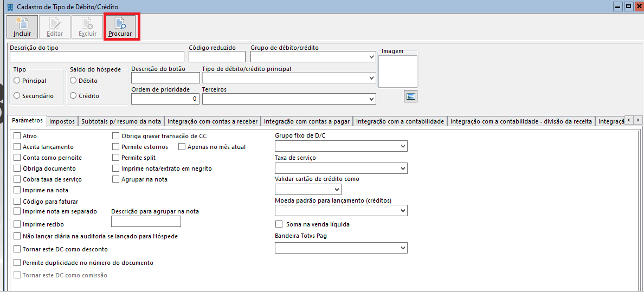Check Obriga documento checkbox
Viewport: 644px width, 292px height.
pyautogui.click(x=17, y=168)
